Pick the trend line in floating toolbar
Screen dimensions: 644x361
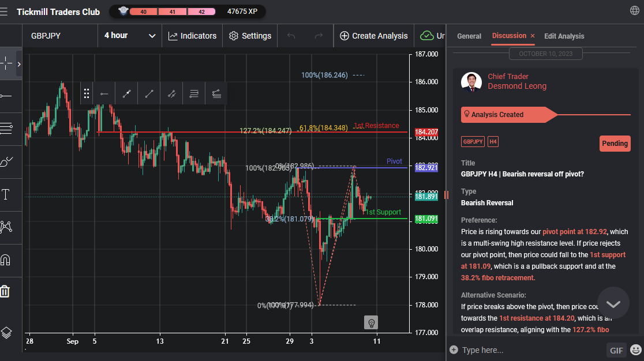click(149, 93)
